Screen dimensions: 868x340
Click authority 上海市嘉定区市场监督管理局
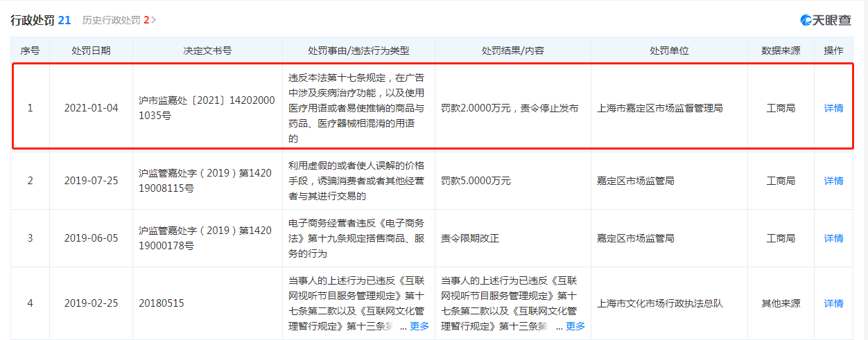660,109
